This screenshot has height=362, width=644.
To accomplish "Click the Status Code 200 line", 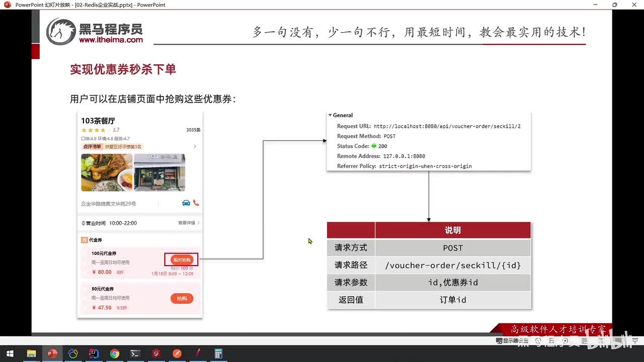I will pyautogui.click(x=362, y=146).
